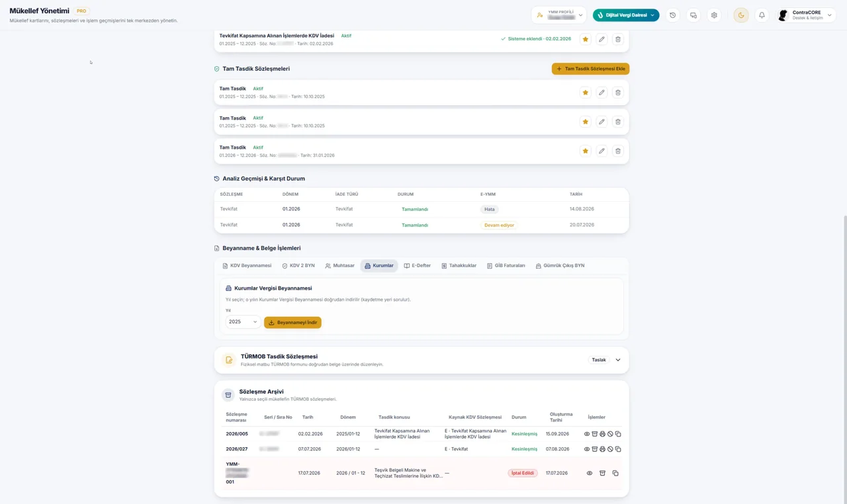Viewport: 847px width, 504px height.
Task: Click the Taslak status badge
Action: point(599,360)
